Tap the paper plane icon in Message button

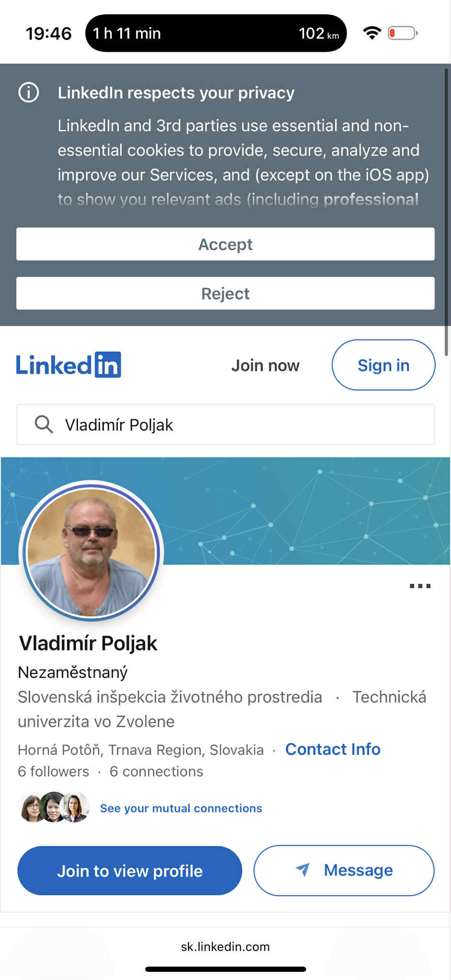(x=303, y=869)
